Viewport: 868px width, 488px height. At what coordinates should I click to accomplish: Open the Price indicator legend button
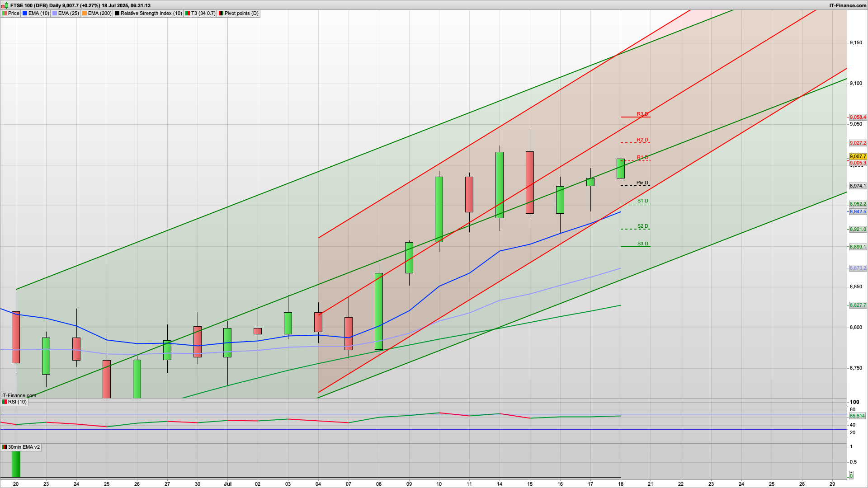pyautogui.click(x=11, y=13)
